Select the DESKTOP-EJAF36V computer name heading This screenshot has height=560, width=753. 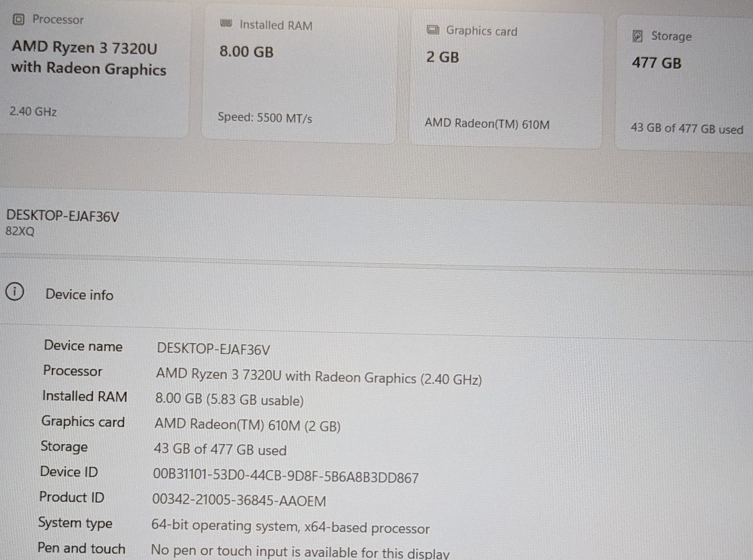click(63, 216)
